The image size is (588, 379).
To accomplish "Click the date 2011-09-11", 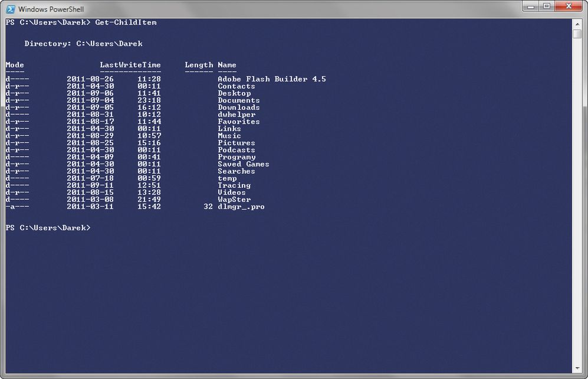I will [90, 185].
